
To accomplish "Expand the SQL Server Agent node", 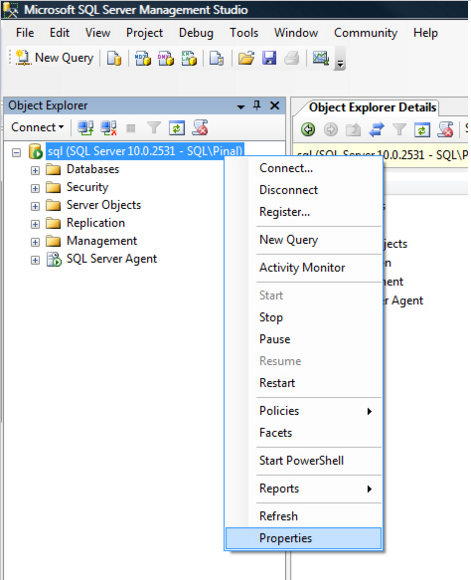I will point(35,260).
